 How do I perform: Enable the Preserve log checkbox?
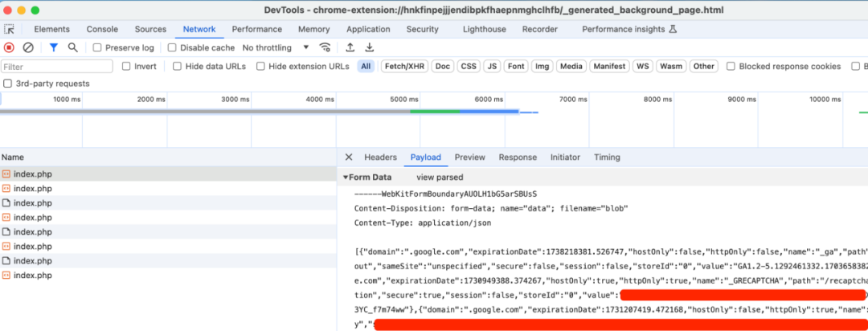tap(97, 47)
